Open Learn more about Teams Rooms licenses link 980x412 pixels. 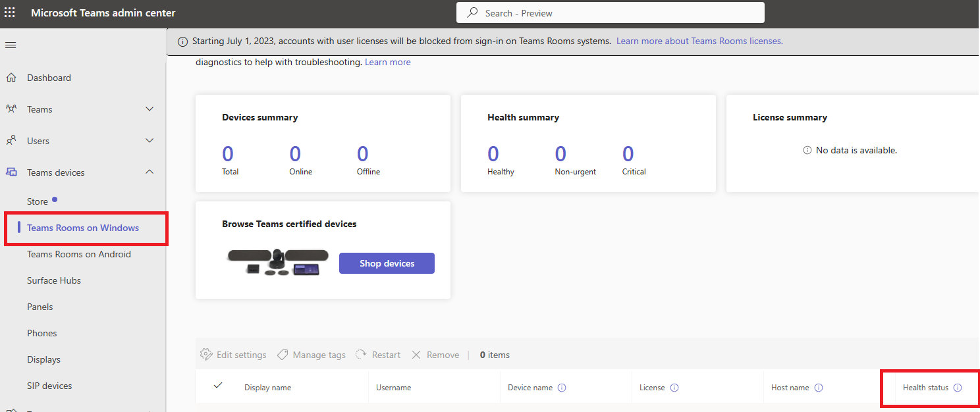click(699, 41)
